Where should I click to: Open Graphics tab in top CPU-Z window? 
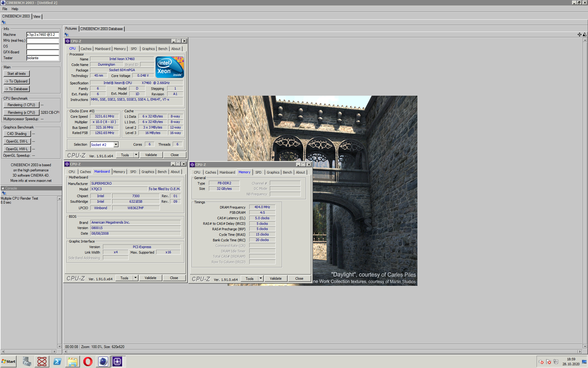(148, 49)
